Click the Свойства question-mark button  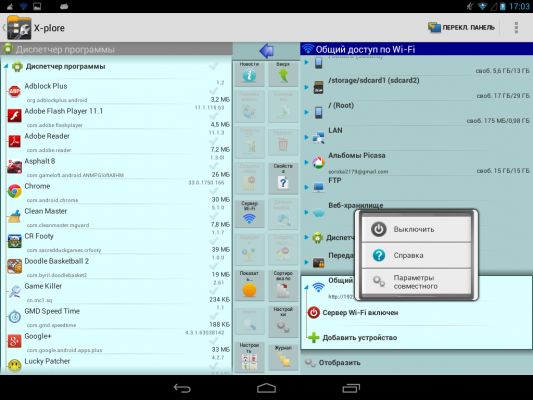pyautogui.click(x=283, y=178)
